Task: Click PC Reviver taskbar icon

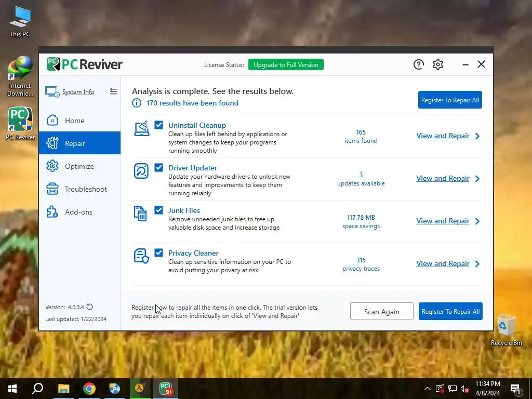Action: click(x=166, y=389)
